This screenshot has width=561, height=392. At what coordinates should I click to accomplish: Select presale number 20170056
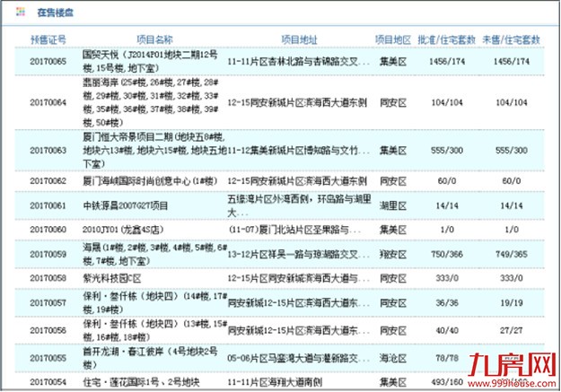(48, 330)
